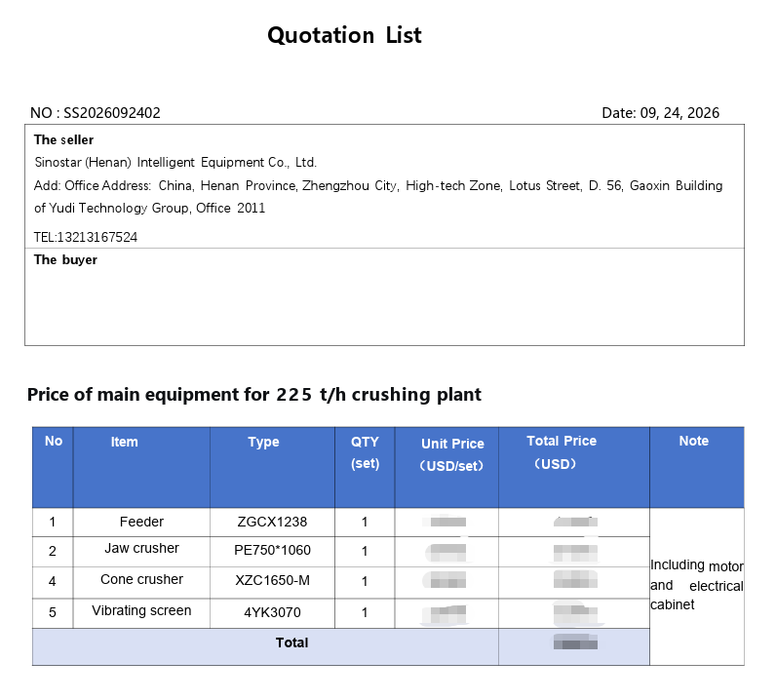The height and width of the screenshot is (700, 776).
Task: Select the 'ZGCX1238' type cell
Action: coord(272,522)
